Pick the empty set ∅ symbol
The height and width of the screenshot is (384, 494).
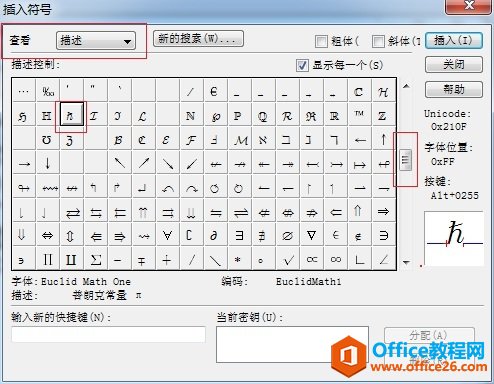click(287, 235)
